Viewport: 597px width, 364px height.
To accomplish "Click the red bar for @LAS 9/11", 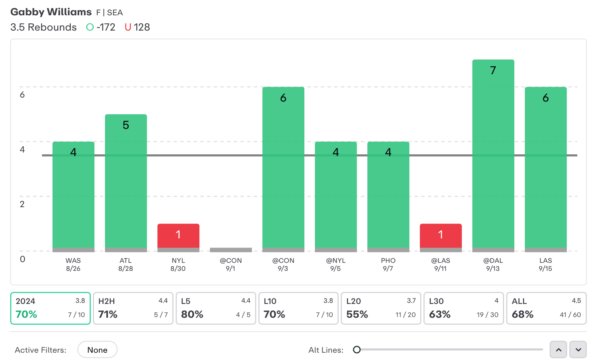I will click(441, 236).
